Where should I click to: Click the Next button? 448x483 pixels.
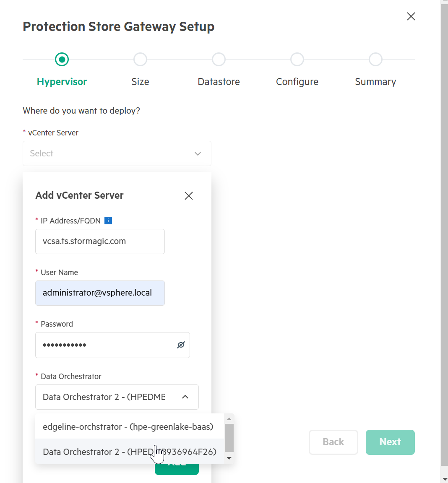pos(390,442)
